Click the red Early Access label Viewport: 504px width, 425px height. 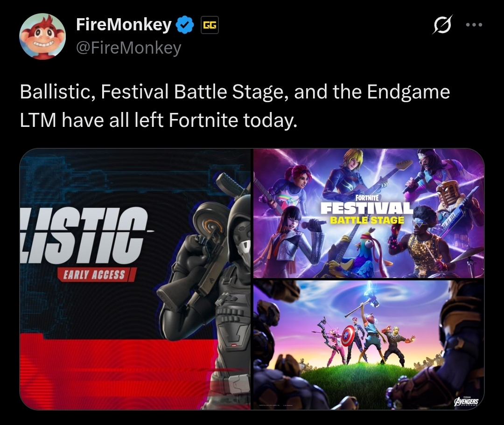(97, 275)
